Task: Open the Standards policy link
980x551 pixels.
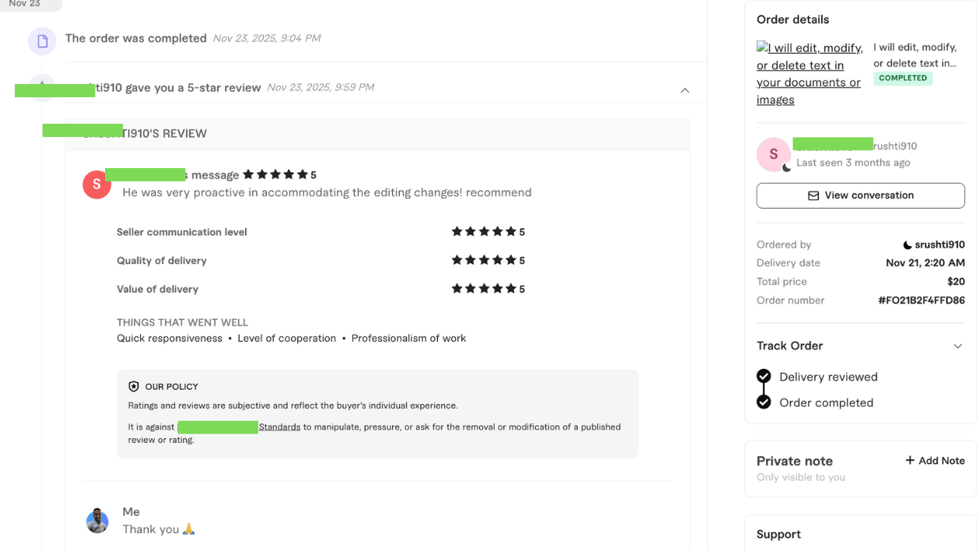Action: coord(279,426)
